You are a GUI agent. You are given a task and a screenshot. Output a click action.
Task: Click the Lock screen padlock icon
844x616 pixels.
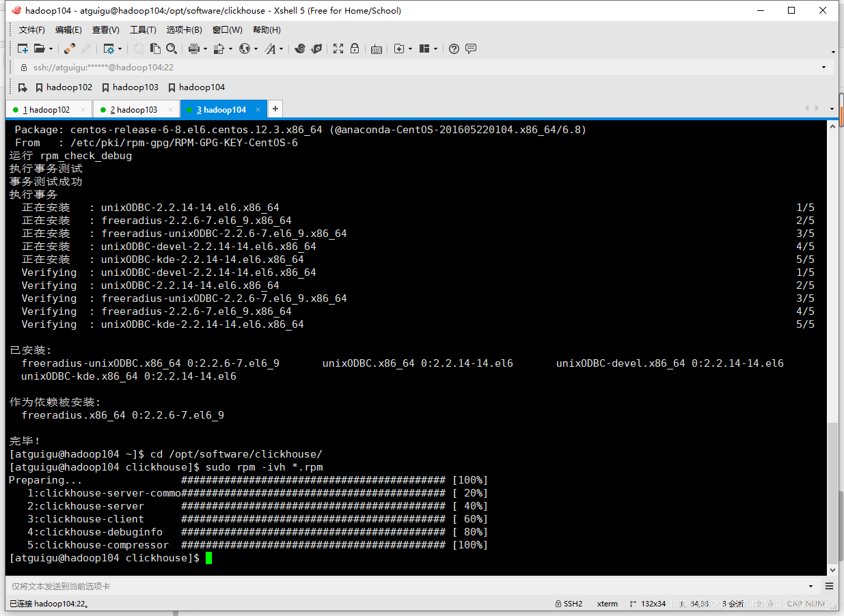pyautogui.click(x=355, y=48)
